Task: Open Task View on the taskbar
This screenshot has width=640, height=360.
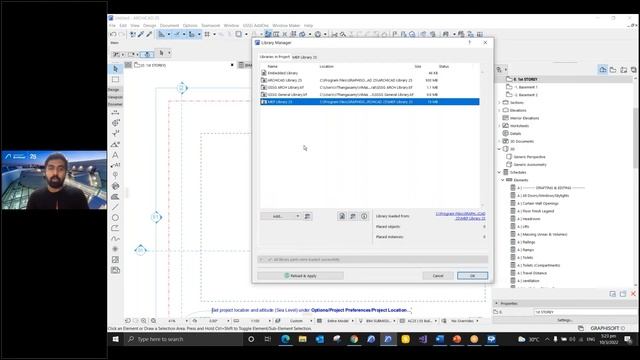Action: [x=268, y=339]
